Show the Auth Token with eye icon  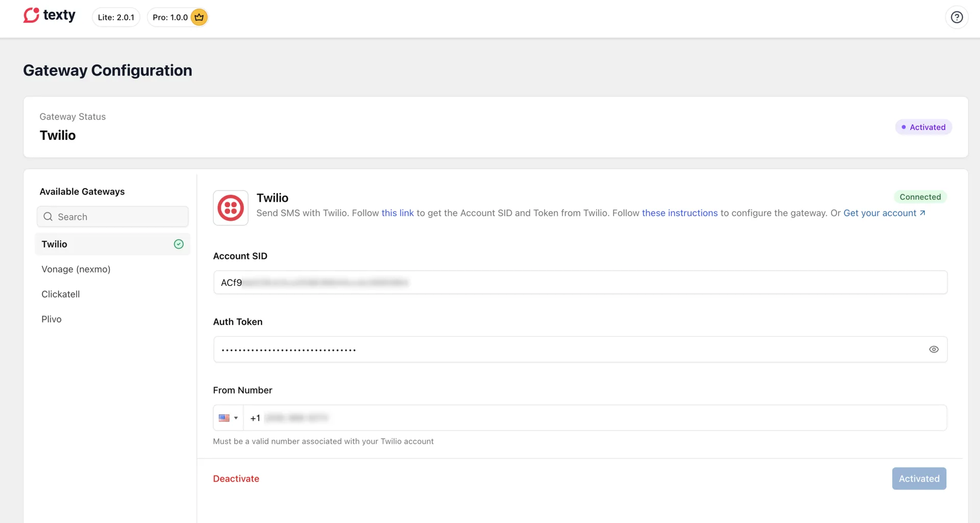click(934, 349)
